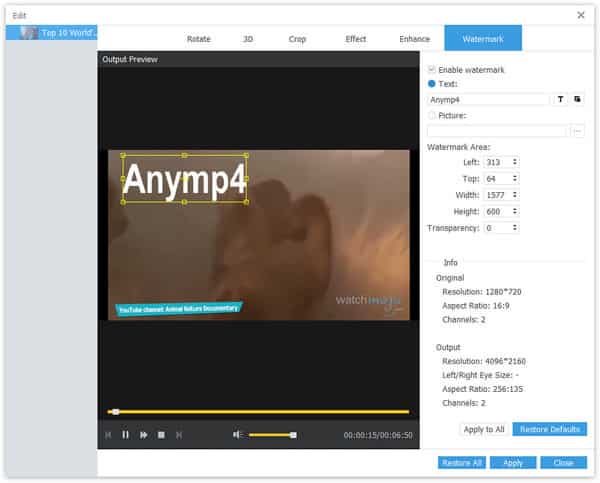Viewport: 600px width, 483px height.
Task: Click the Aspect Ratio: 256:135 text
Action: (483, 389)
